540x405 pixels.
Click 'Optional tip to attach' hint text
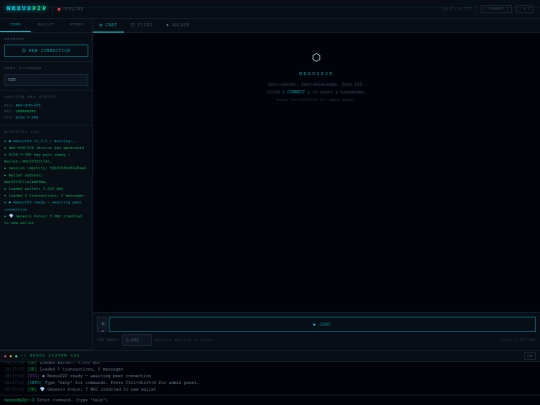click(x=184, y=340)
